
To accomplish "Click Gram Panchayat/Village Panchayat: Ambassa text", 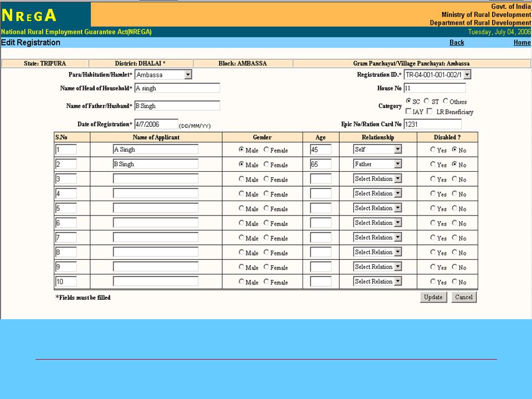I will pyautogui.click(x=411, y=63).
